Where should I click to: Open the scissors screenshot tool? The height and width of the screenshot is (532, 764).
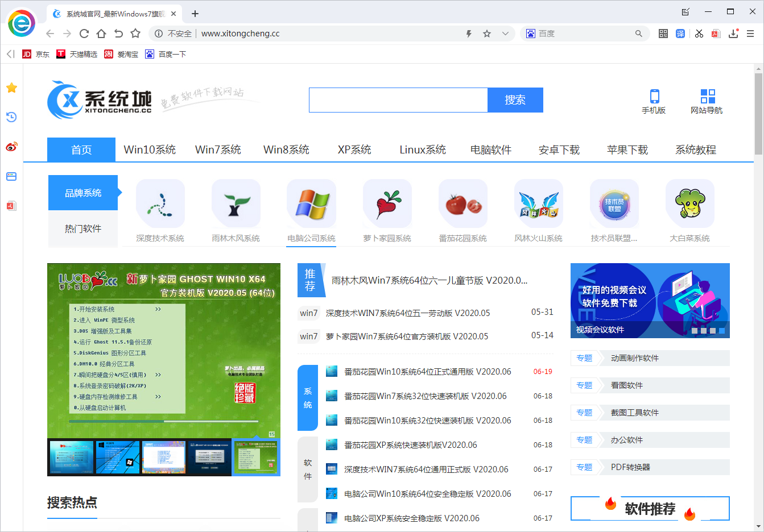point(699,34)
